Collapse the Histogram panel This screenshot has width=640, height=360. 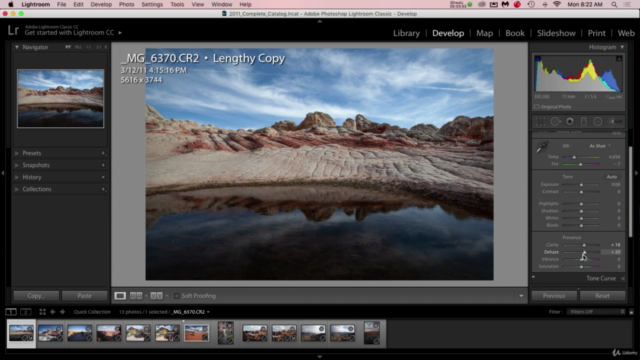click(622, 47)
